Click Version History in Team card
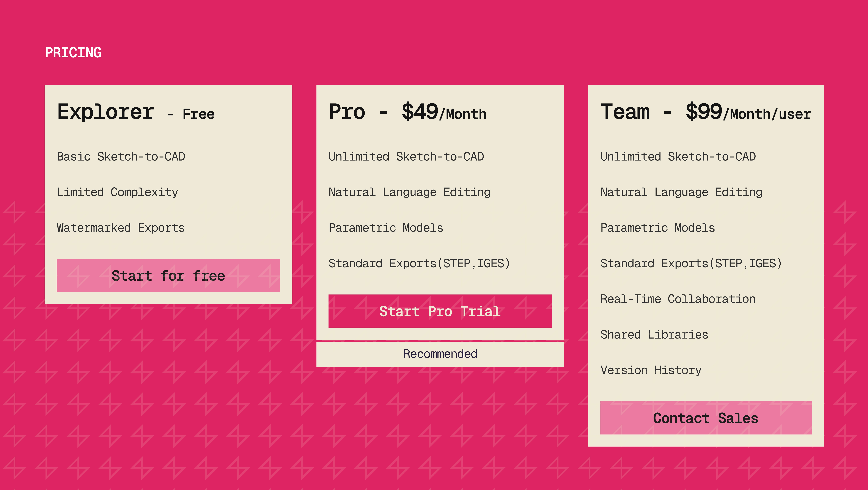868x490 pixels. 651,370
